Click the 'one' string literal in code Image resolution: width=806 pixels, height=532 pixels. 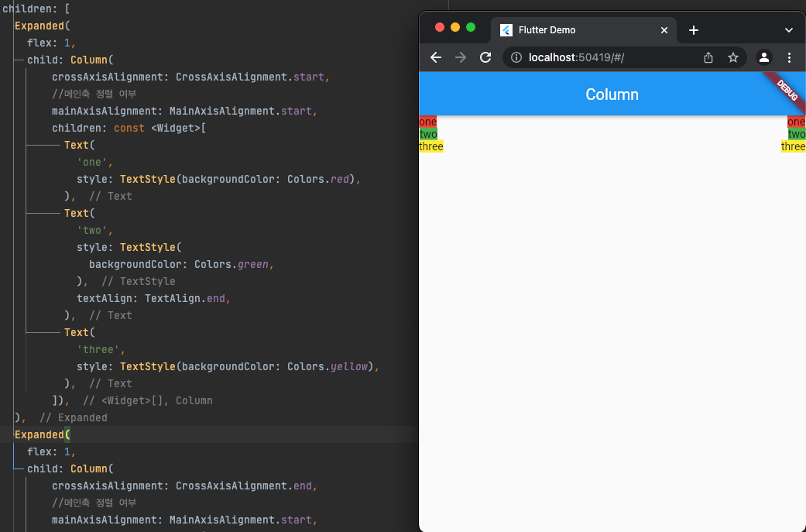tap(92, 163)
